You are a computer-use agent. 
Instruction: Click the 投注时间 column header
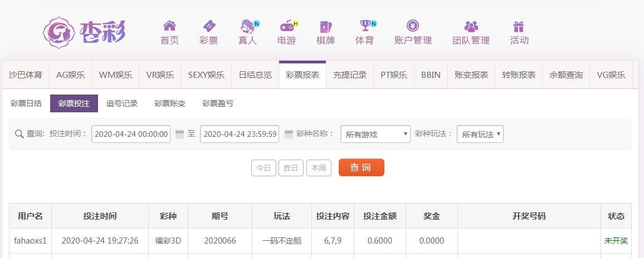pyautogui.click(x=100, y=216)
